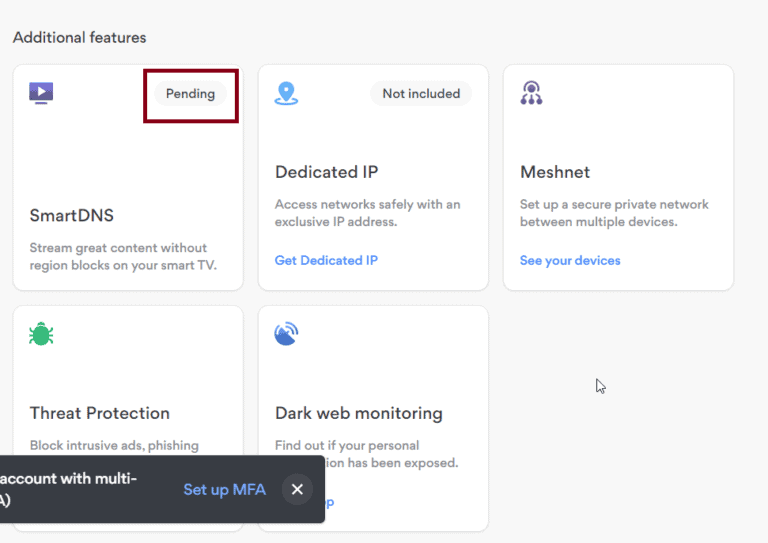Click the SmartDNS TV play icon
Screen dimensions: 768x543
(41, 94)
